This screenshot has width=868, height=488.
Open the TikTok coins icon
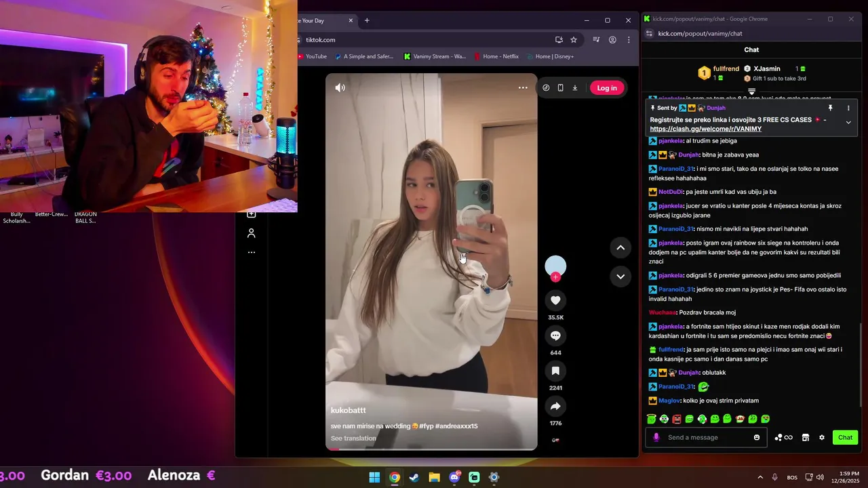[x=546, y=87]
